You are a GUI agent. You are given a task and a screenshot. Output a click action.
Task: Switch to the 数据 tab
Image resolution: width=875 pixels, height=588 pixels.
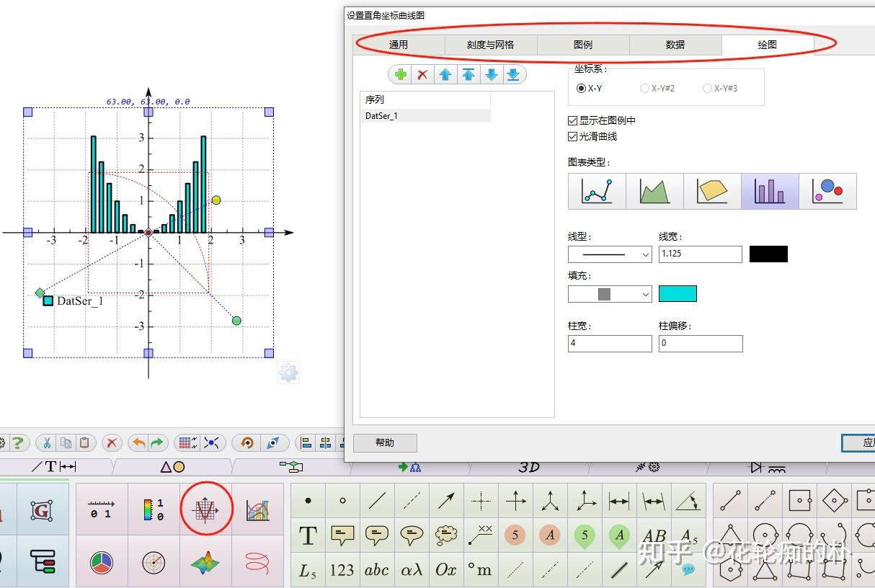point(675,44)
